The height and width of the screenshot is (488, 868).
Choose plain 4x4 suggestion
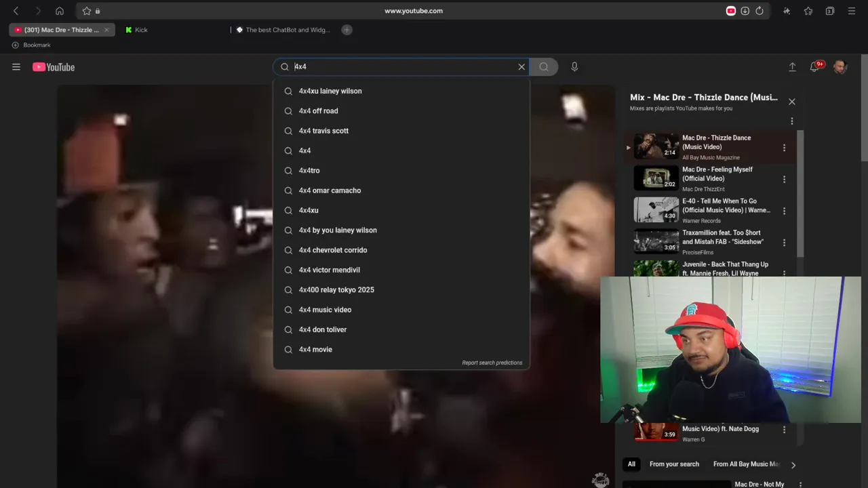point(401,150)
